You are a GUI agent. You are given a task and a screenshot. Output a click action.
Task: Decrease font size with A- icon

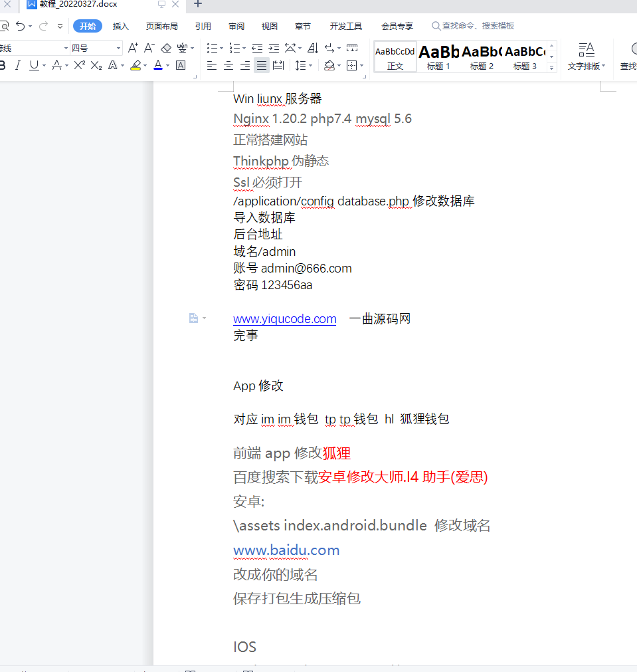pyautogui.click(x=149, y=48)
